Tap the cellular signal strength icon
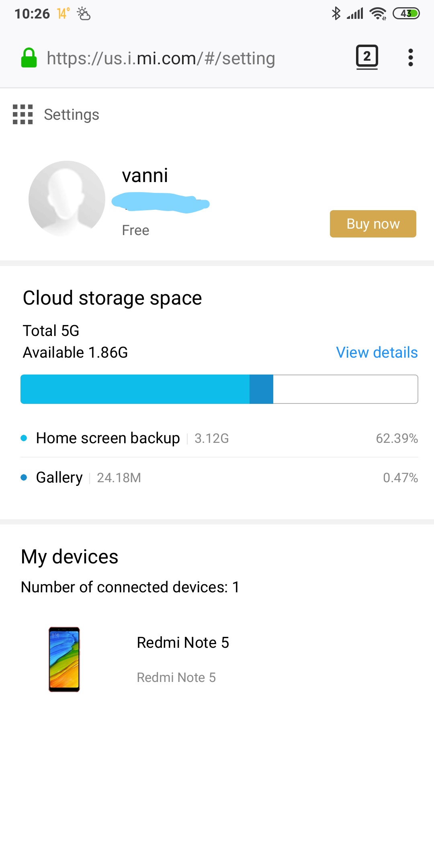Viewport: 434px width, 868px height. (355, 14)
